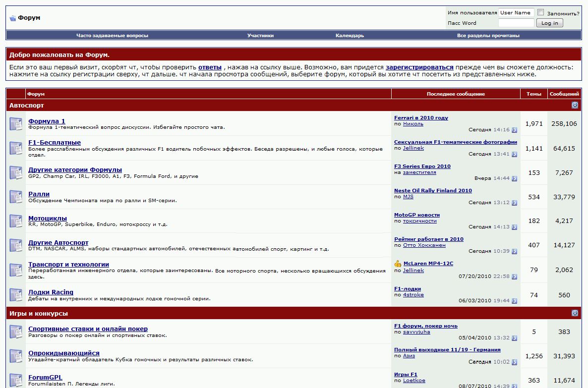Click the forum icon beside Спортивные ставки и онлайн покер
Screen dimensions: 588x388
16,332
